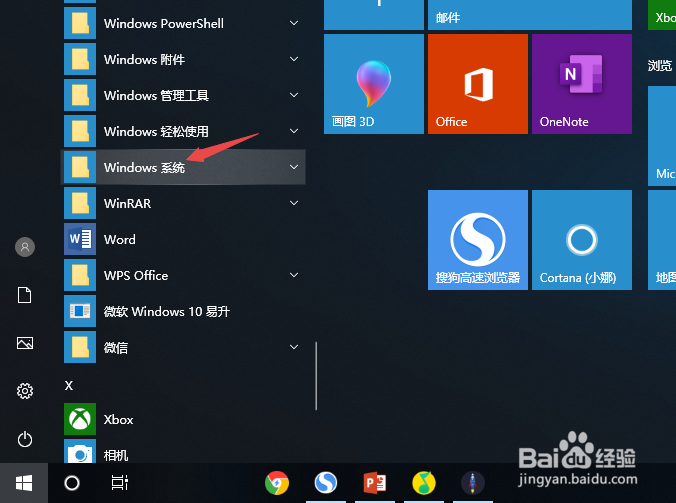The width and height of the screenshot is (676, 503).
Task: Open Sogou browser from the taskbar
Action: click(x=325, y=483)
